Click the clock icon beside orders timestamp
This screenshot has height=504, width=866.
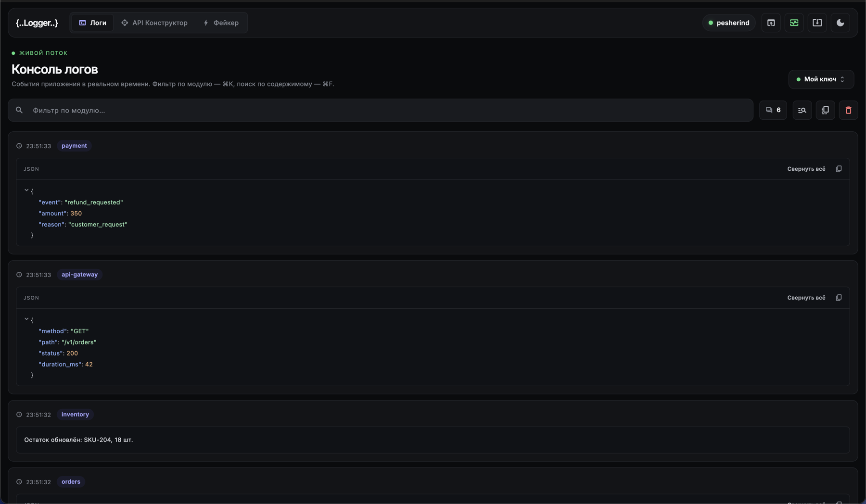19,482
